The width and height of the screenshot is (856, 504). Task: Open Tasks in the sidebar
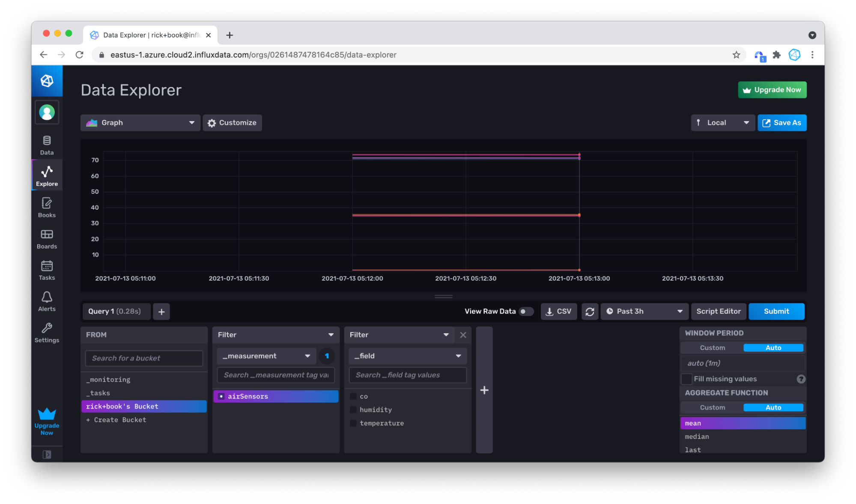(x=47, y=270)
